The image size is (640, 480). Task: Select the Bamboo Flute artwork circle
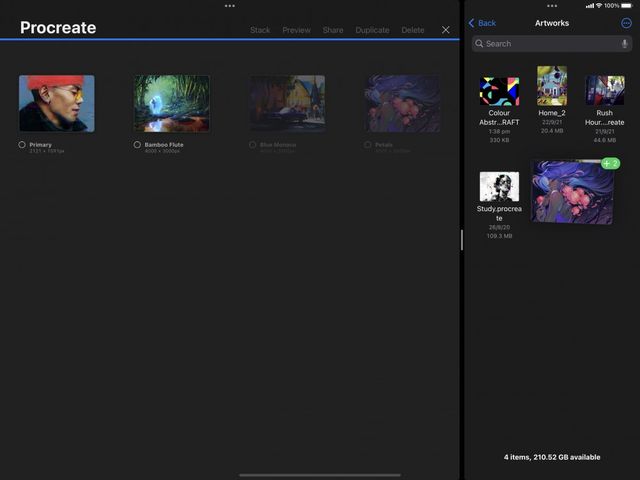click(137, 144)
